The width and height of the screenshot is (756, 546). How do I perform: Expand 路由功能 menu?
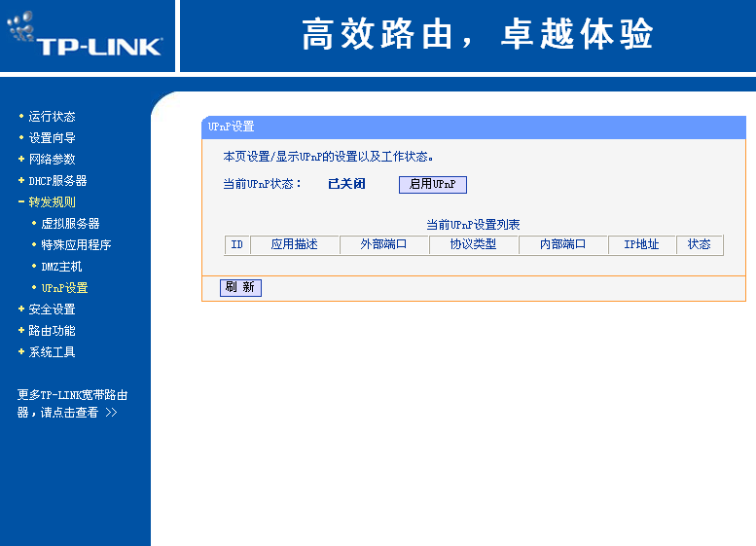52,331
